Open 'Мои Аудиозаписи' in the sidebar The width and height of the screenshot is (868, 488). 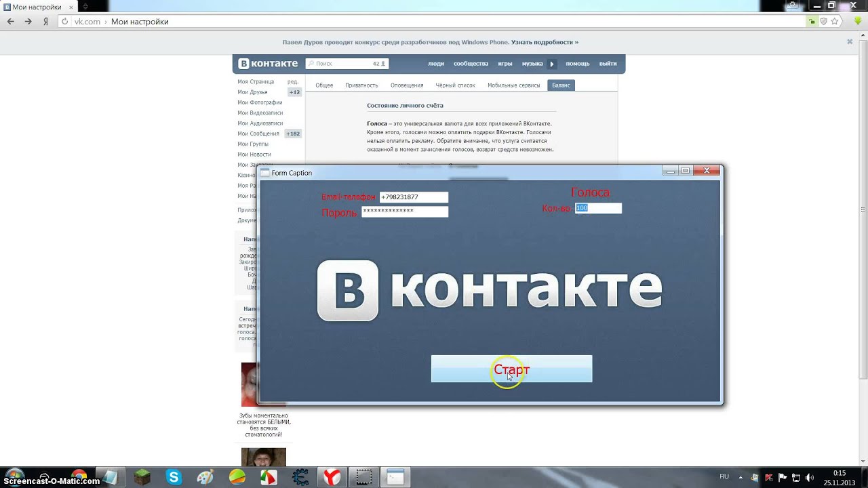(x=260, y=123)
